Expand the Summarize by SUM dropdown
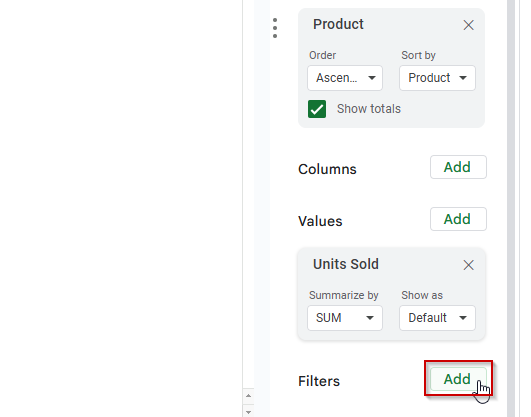The width and height of the screenshot is (531, 417). [345, 318]
